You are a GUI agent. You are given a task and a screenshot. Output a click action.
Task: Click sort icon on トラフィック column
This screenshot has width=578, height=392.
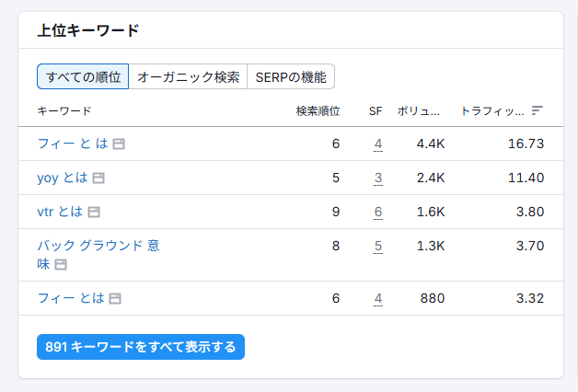[538, 110]
